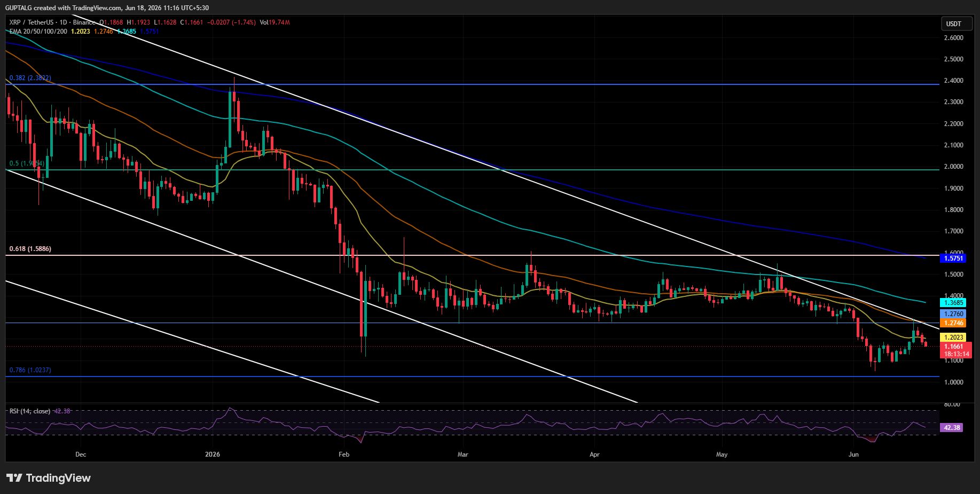This screenshot has width=980, height=494.
Task: Click the GUPTALG created with TradingView.com caption
Action: click(107, 8)
